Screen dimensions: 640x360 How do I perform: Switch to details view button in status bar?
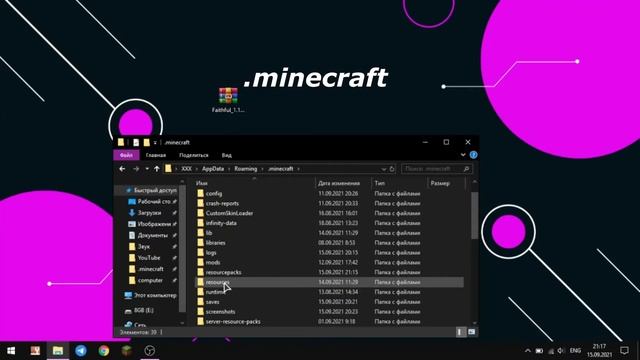coord(460,332)
